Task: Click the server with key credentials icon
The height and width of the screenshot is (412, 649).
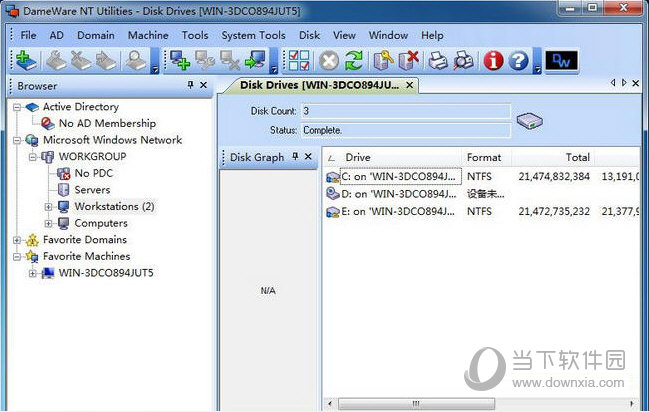Action: tap(384, 60)
